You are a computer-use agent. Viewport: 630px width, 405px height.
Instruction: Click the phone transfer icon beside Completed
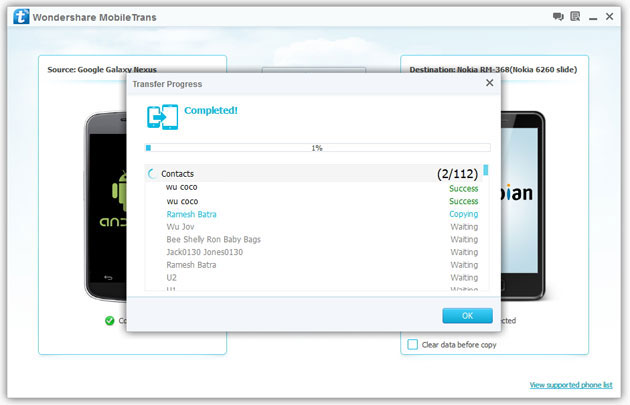(162, 117)
